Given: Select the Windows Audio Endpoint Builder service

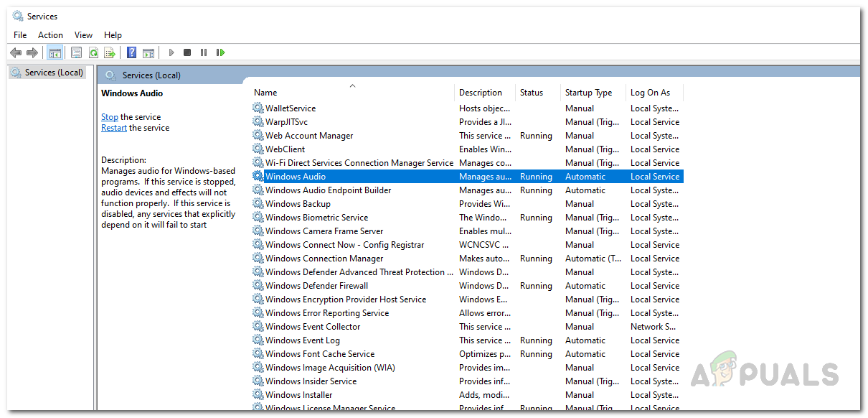Looking at the screenshot, I should 328,190.
